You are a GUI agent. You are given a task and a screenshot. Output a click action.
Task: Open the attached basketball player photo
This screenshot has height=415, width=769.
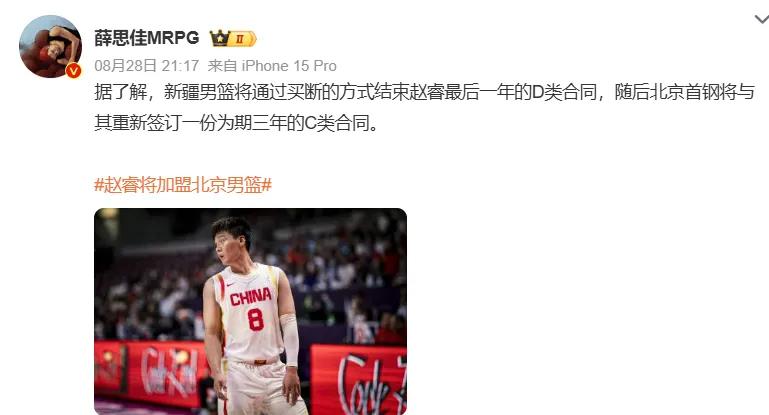coord(251,311)
